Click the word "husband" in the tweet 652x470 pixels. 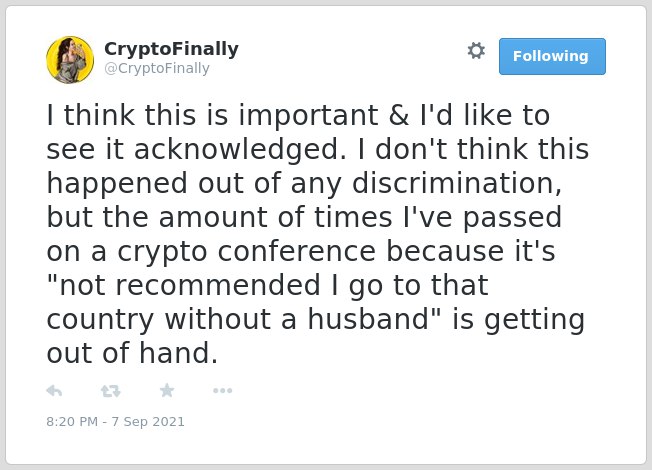click(x=368, y=319)
